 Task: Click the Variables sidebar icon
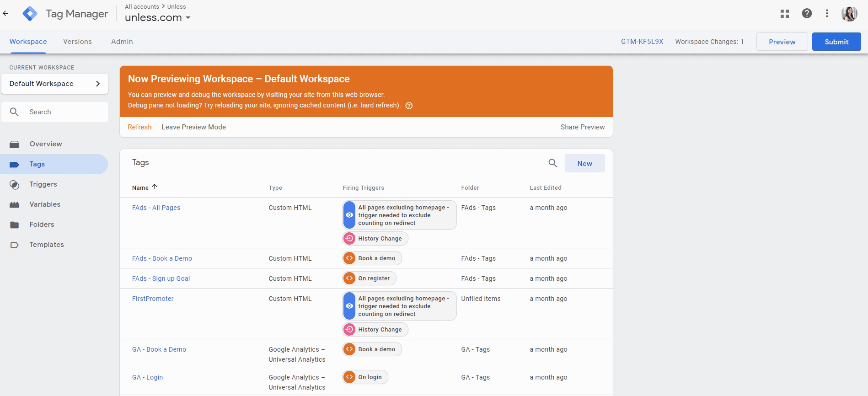tap(15, 205)
